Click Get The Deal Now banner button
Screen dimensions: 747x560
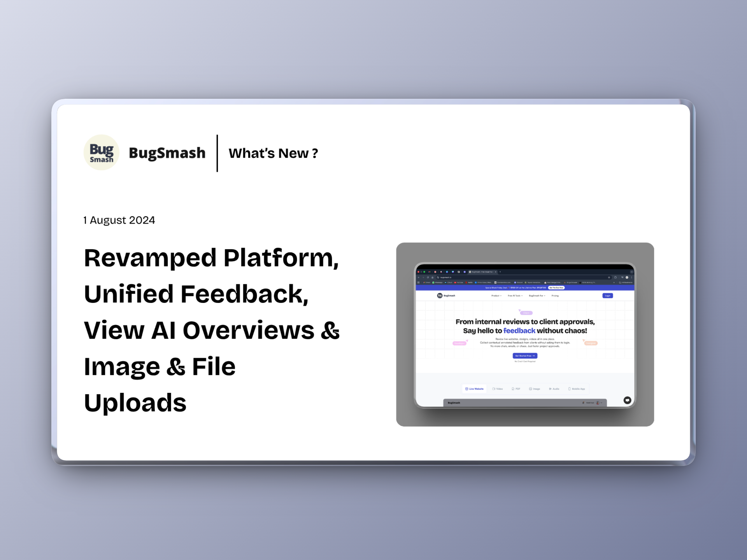click(x=556, y=288)
